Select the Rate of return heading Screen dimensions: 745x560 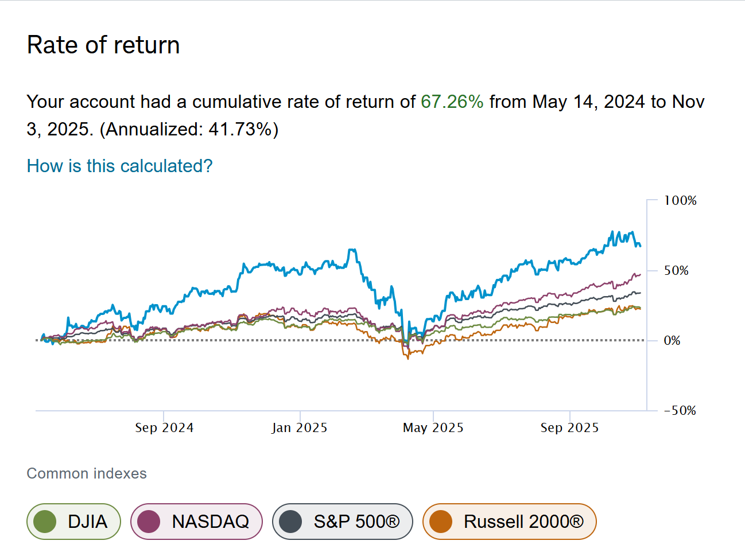103,44
